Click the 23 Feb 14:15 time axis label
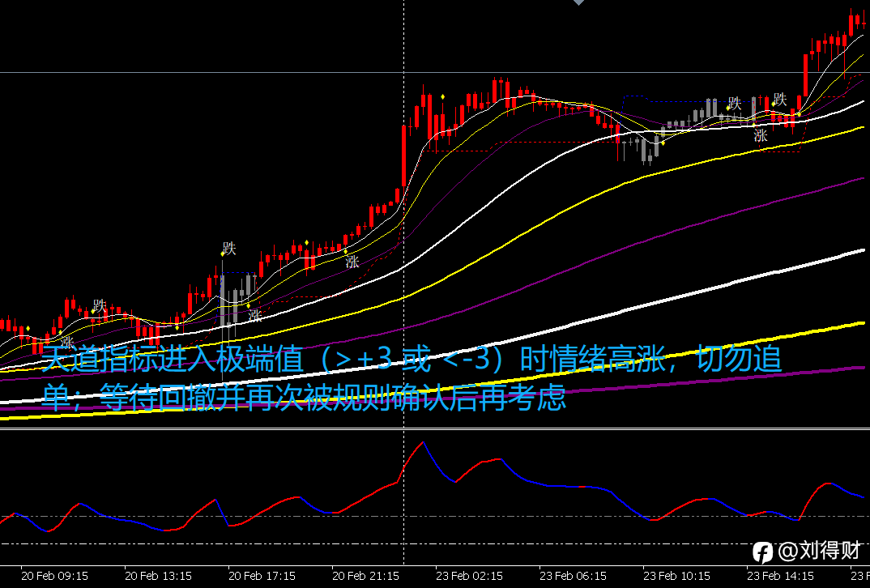 click(x=781, y=577)
